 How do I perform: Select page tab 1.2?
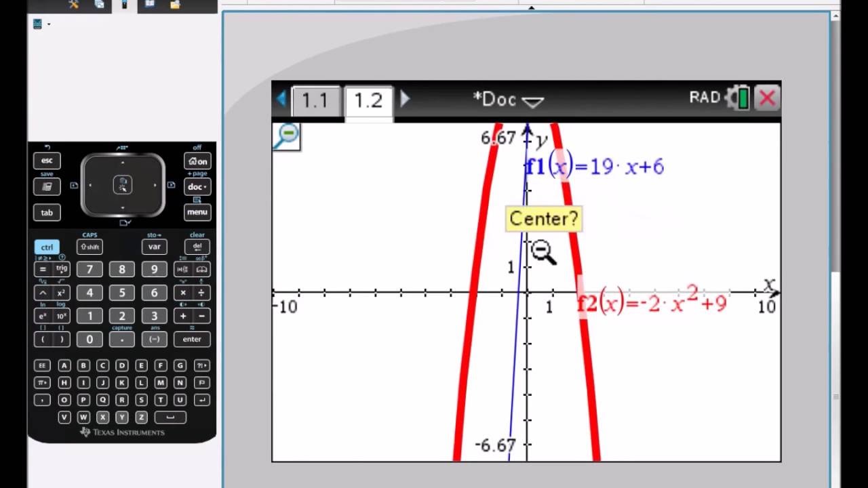[368, 102]
